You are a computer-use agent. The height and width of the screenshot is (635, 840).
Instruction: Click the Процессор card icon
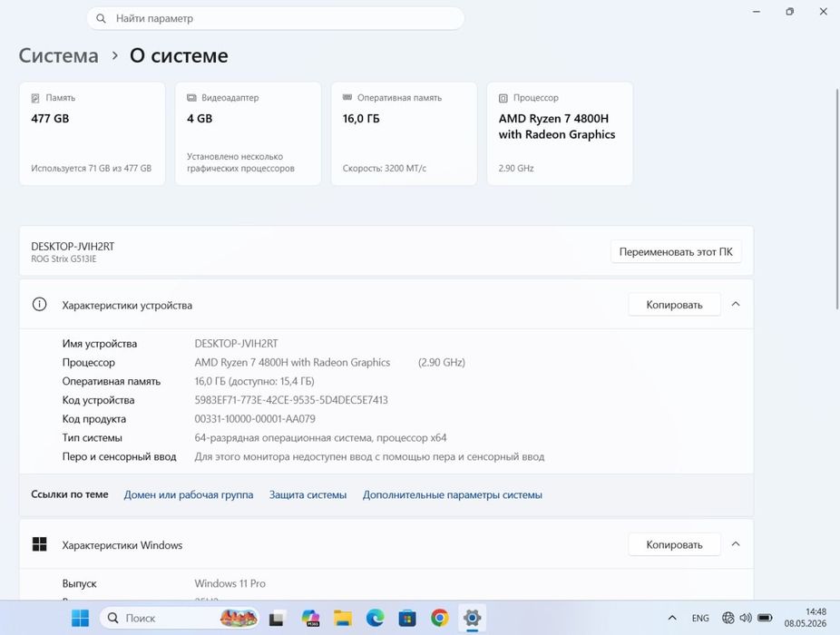pos(503,98)
